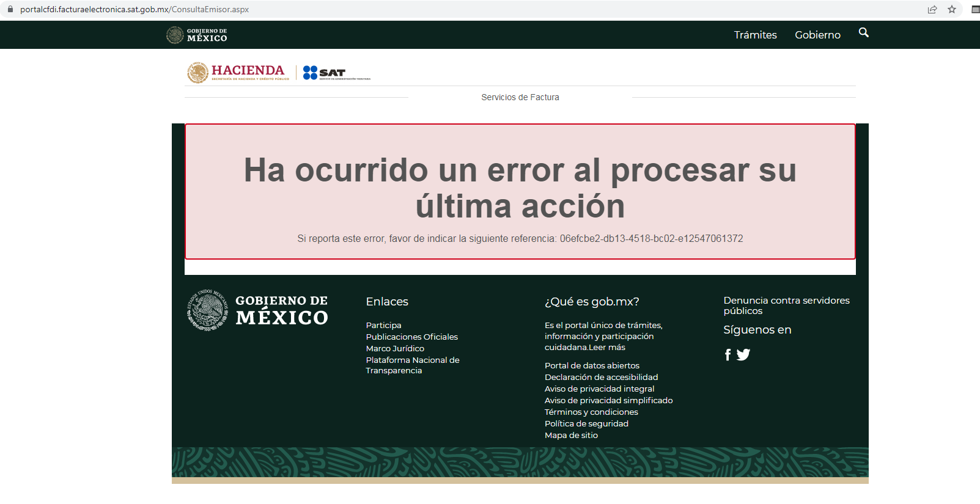The height and width of the screenshot is (504, 980).
Task: Click the error reference code text
Action: point(652,238)
